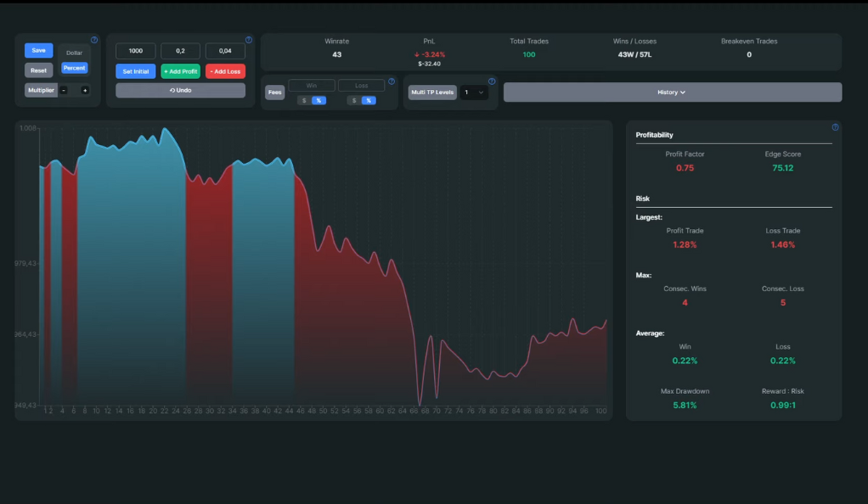Click help icon in Save/Reset panel

pos(94,40)
